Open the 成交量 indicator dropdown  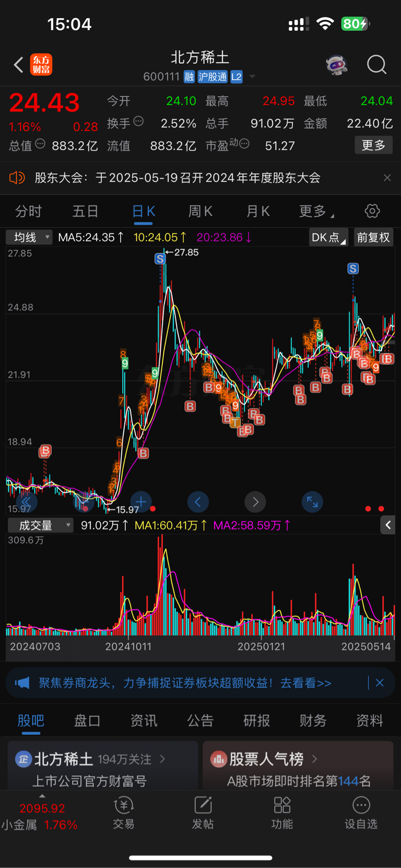click(x=41, y=525)
